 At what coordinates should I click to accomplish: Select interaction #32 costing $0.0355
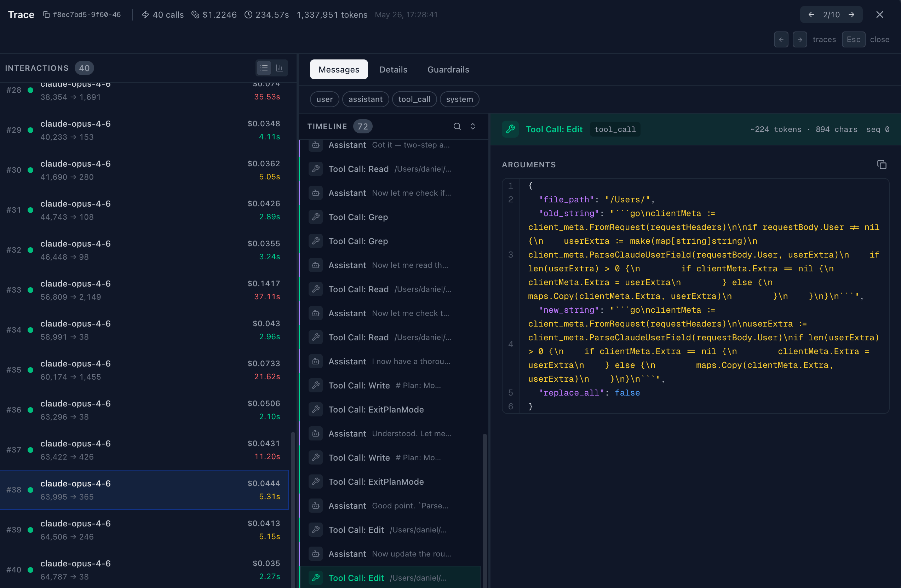144,250
